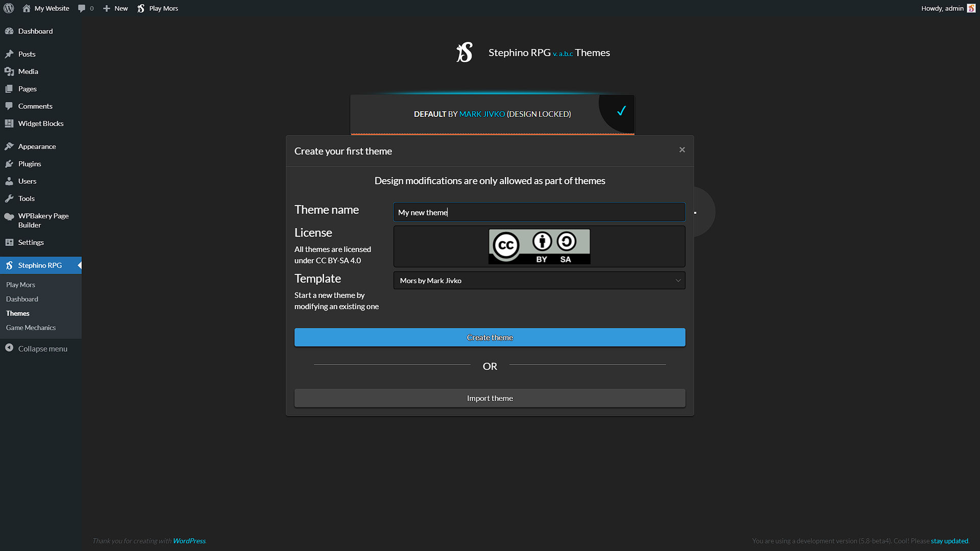The height and width of the screenshot is (551, 980).
Task: Click the Stephino RPG logo above the heading
Action: tap(463, 52)
